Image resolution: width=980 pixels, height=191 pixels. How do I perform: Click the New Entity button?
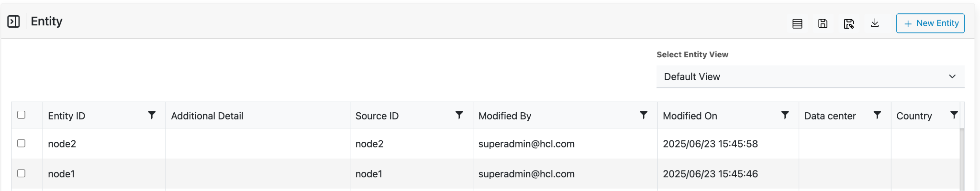[930, 23]
